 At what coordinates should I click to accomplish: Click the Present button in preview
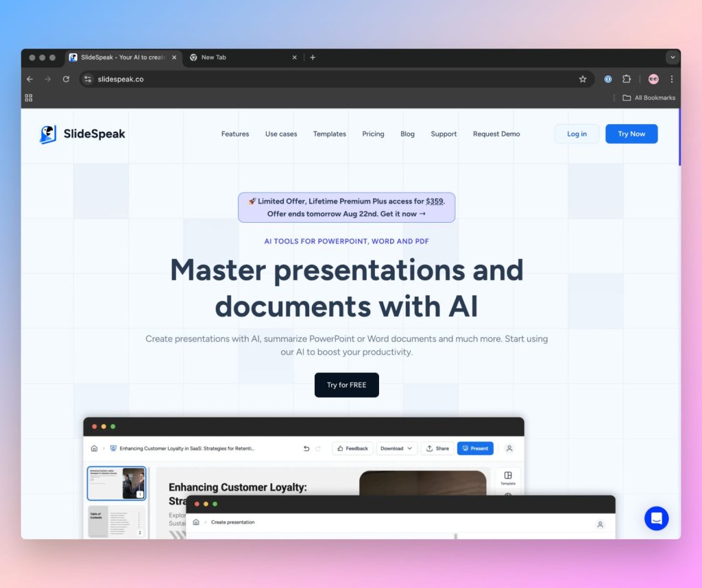475,448
